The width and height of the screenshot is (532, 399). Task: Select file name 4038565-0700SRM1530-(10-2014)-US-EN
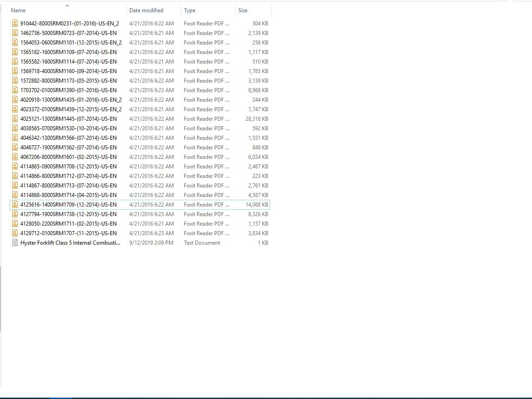(x=69, y=128)
